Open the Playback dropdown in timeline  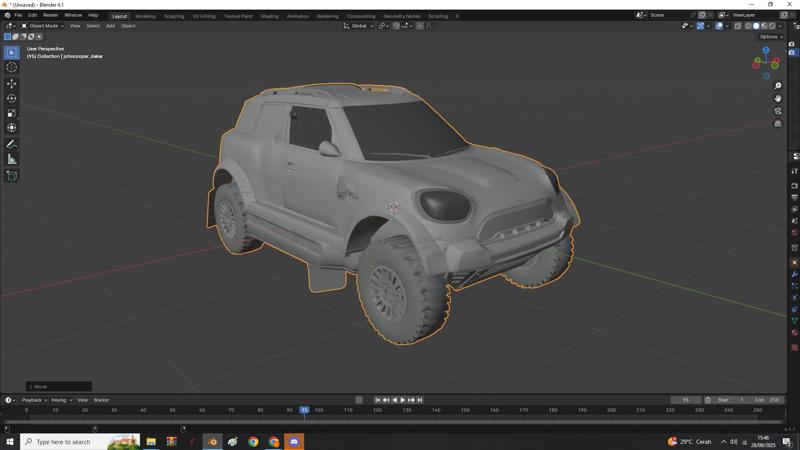point(34,400)
